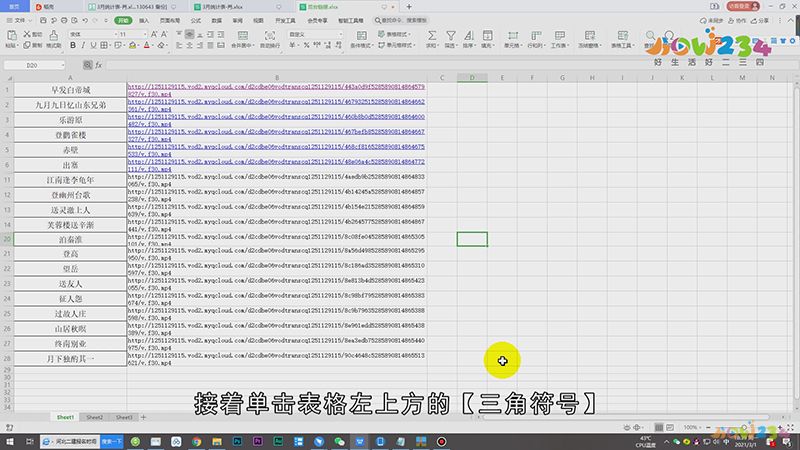Screen dimensions: 800x450
Task: Click the File Explorer folder taskbar icon
Action: tap(217, 441)
